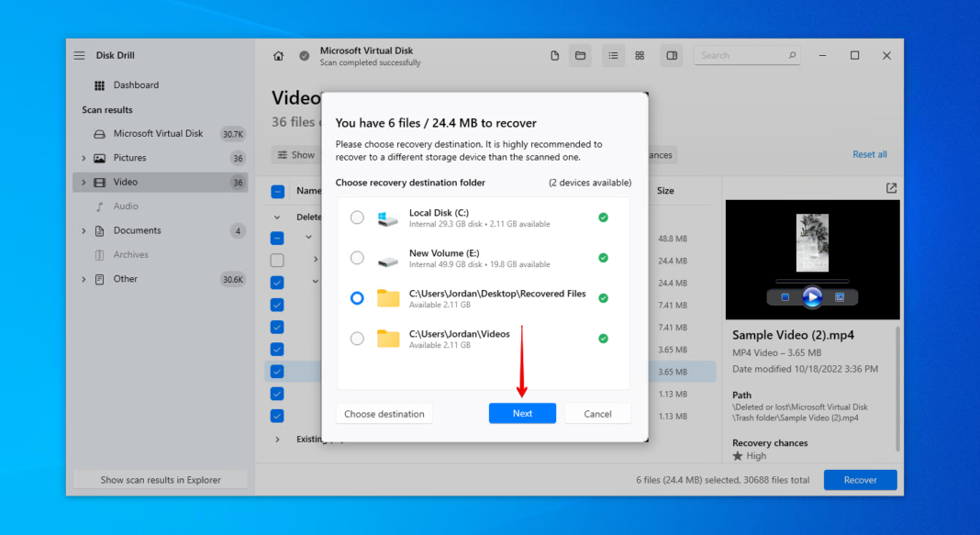The image size is (980, 535).
Task: Toggle the preview panel icon
Action: 672,56
